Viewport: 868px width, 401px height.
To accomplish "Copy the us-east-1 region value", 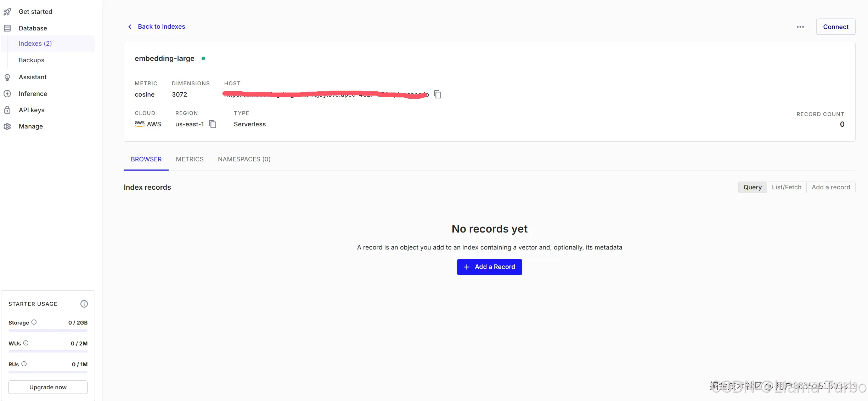I will click(213, 124).
